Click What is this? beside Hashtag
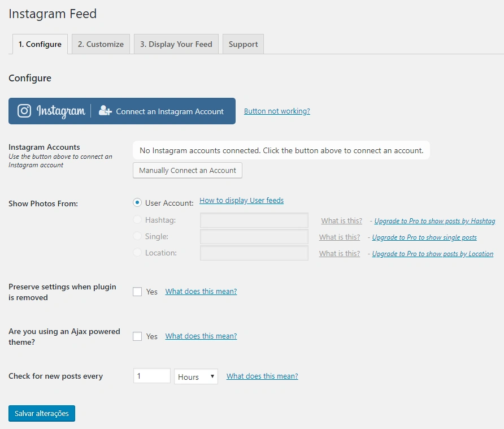 click(342, 221)
